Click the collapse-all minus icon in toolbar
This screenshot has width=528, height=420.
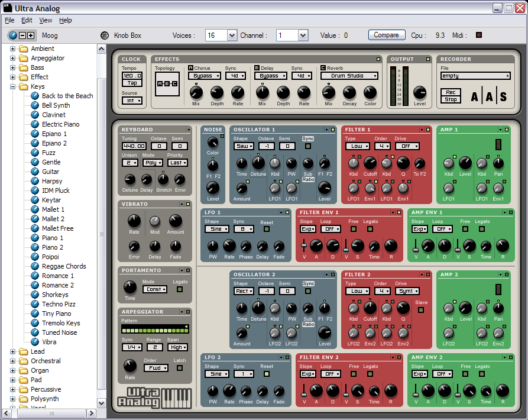(22, 35)
